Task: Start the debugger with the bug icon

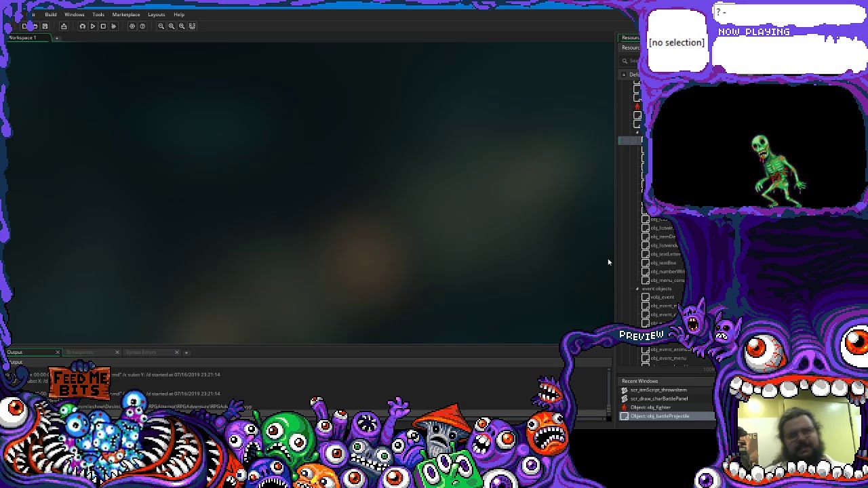Action: point(82,26)
